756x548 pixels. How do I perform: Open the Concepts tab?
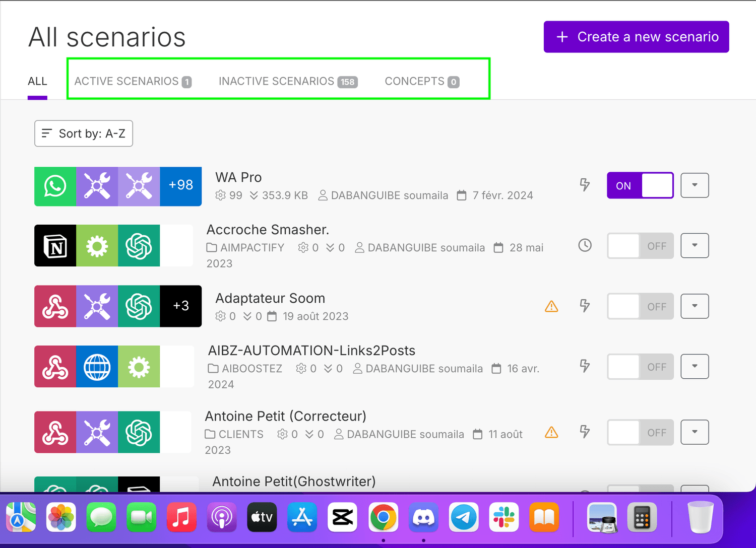pyautogui.click(x=422, y=81)
